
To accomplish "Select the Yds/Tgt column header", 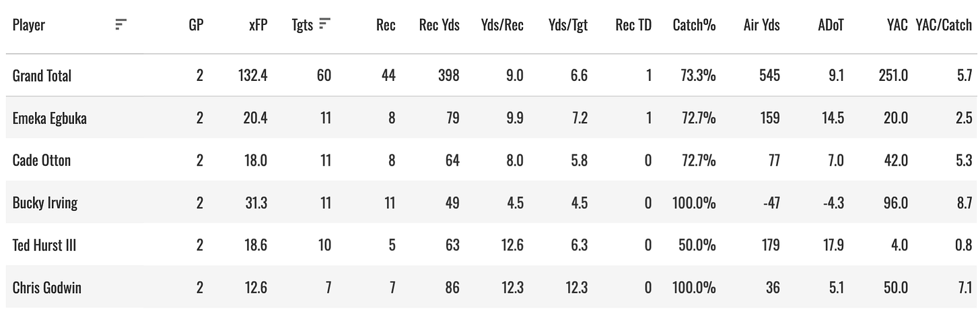I will (568, 25).
